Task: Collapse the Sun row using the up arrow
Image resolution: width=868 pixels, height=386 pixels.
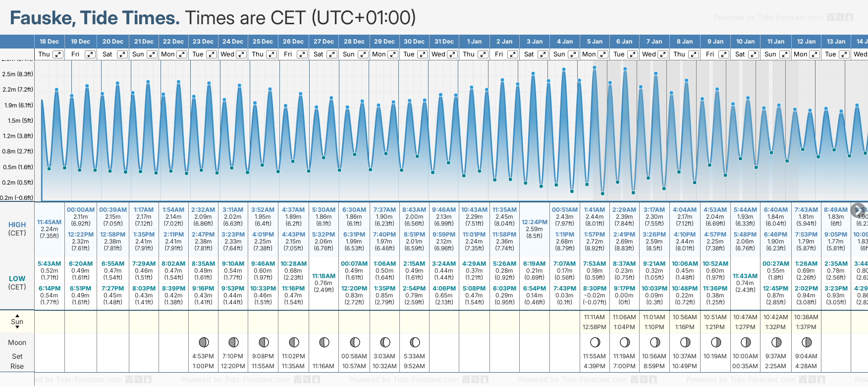Action: click(x=17, y=315)
